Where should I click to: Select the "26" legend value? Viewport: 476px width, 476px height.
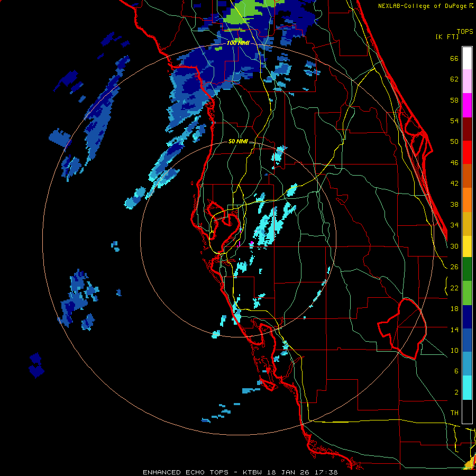point(454,267)
